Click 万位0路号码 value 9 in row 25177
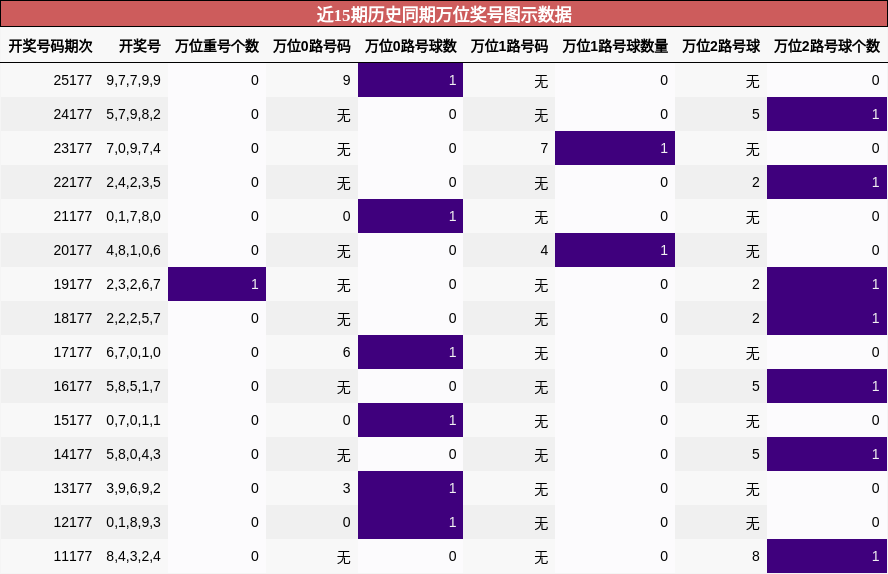 347,80
